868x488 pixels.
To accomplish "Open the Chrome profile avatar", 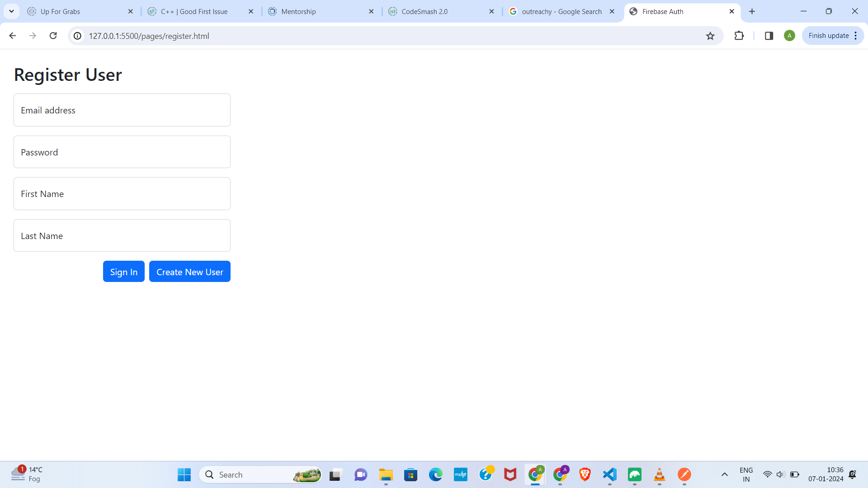I will 789,36.
